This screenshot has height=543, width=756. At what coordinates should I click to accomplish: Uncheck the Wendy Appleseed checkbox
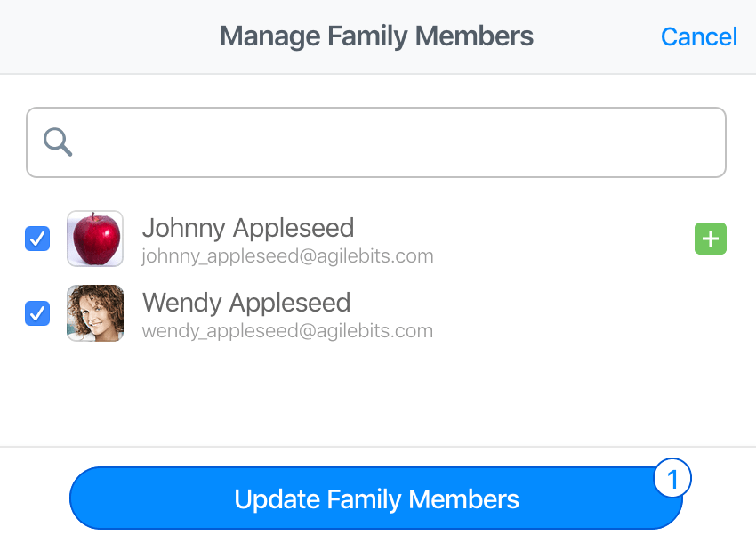37,313
